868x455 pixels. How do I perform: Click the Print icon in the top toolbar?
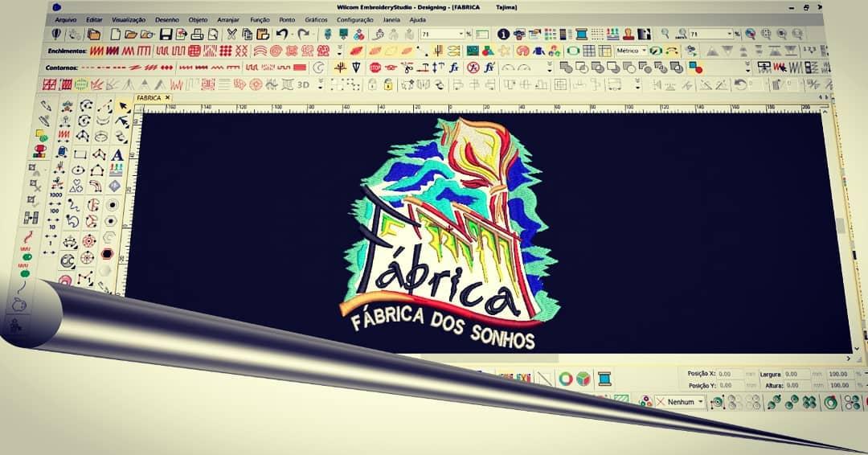(x=197, y=35)
